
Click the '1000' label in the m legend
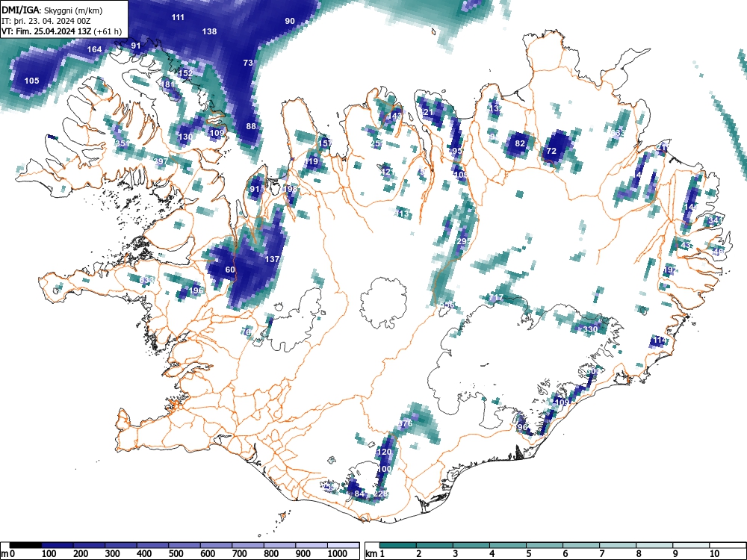coord(338,553)
